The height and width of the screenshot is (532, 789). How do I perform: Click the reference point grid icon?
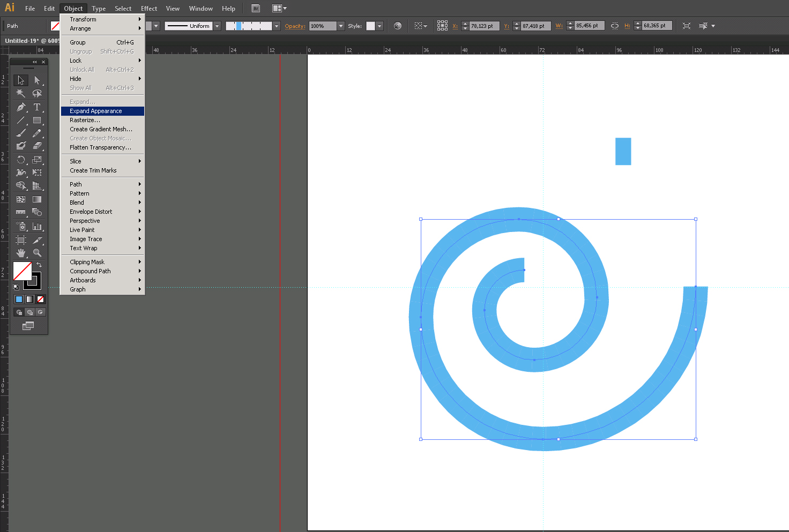(x=442, y=26)
